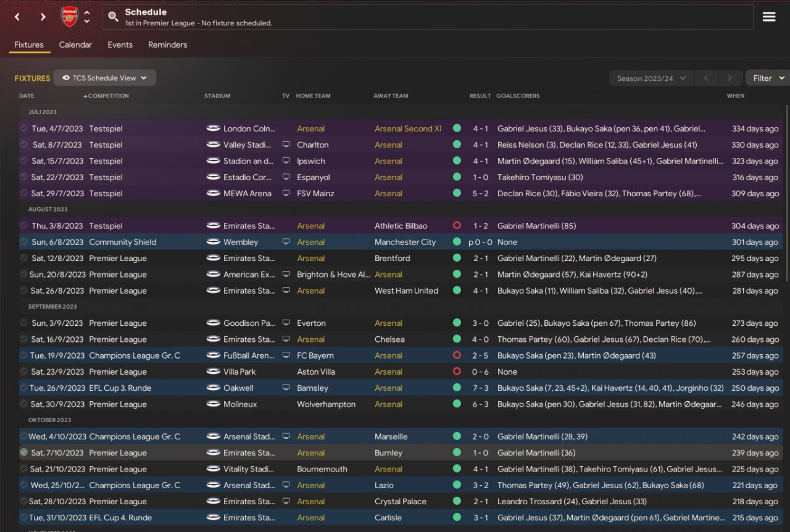Toggle the check mark on Sat 8/7/2023 row
790x532 pixels.
pyautogui.click(x=24, y=144)
